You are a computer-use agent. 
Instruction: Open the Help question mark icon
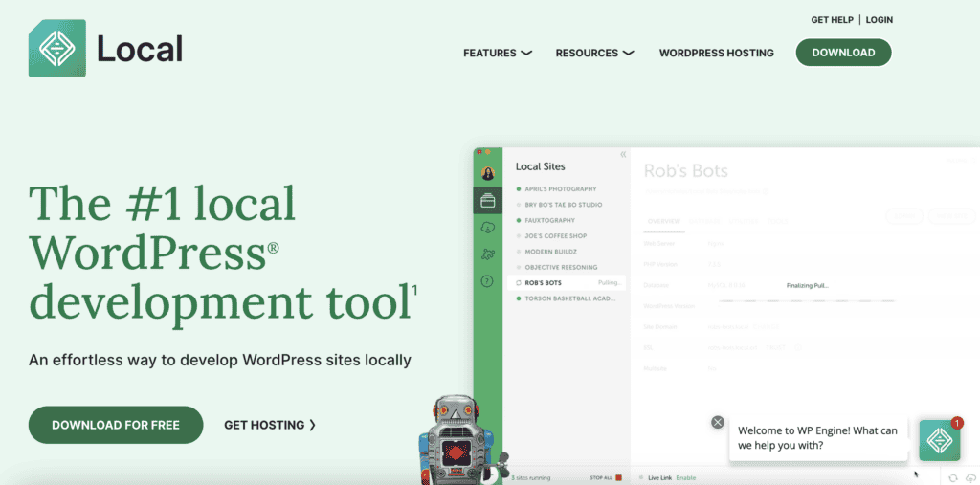pos(487,281)
